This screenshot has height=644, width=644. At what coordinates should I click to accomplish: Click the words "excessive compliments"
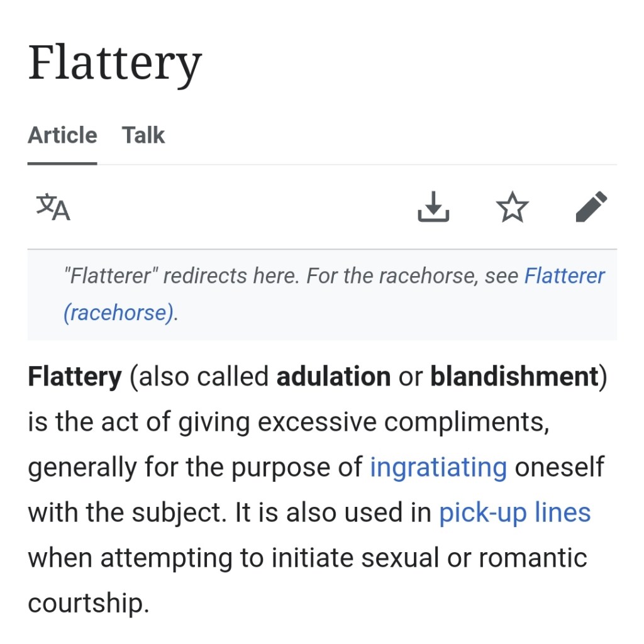point(402,421)
